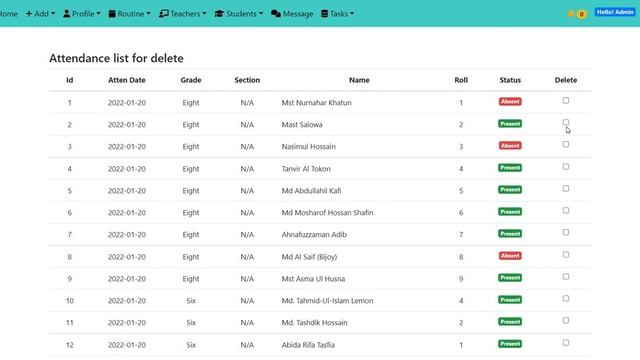Click the Section column header
The width and height of the screenshot is (640, 360).
click(247, 80)
